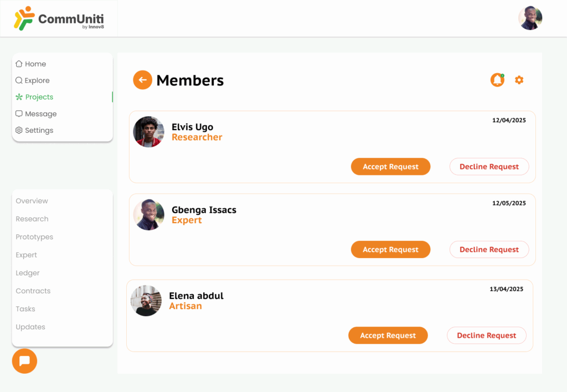Image resolution: width=567 pixels, height=392 pixels.
Task: Click the Home icon in sidebar
Action: click(19, 64)
